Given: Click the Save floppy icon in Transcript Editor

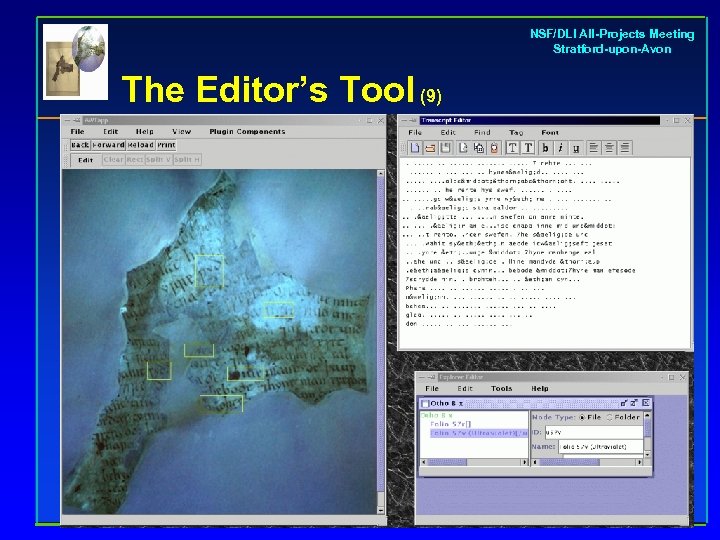Looking at the screenshot, I should (x=445, y=148).
